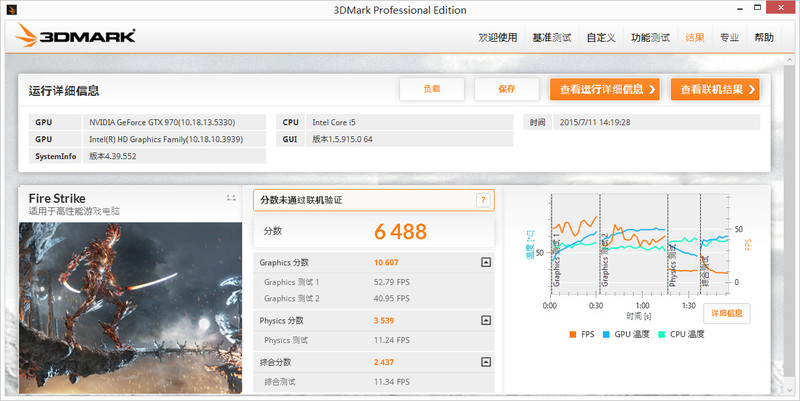The width and height of the screenshot is (800, 401).
Task: Go to the 功能测试 tab
Action: pyautogui.click(x=651, y=37)
